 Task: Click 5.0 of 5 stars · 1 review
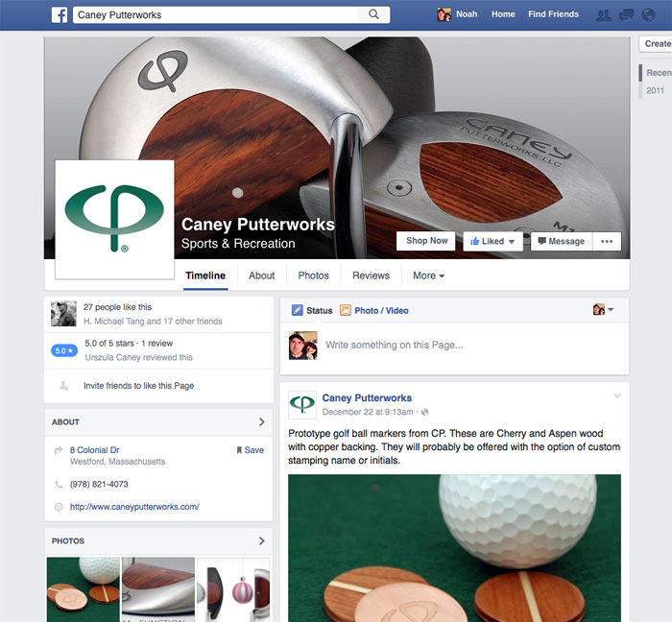pyautogui.click(x=129, y=343)
